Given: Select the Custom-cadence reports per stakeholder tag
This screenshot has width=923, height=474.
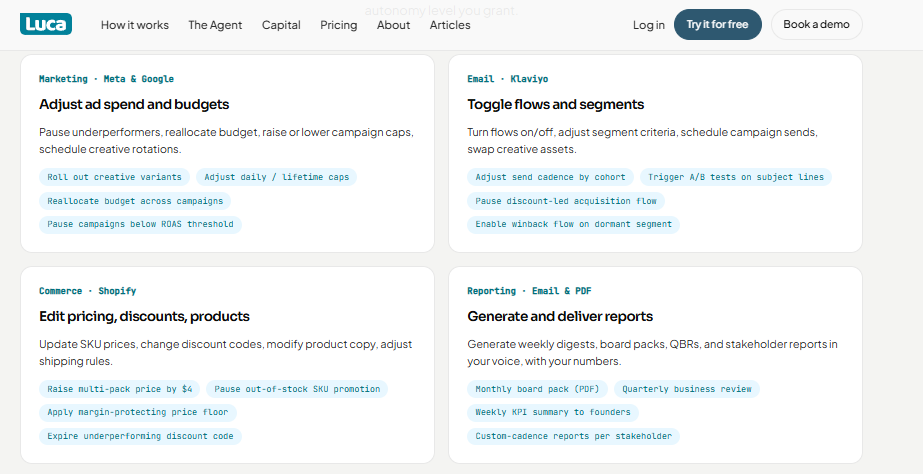Looking at the screenshot, I should click(573, 436).
